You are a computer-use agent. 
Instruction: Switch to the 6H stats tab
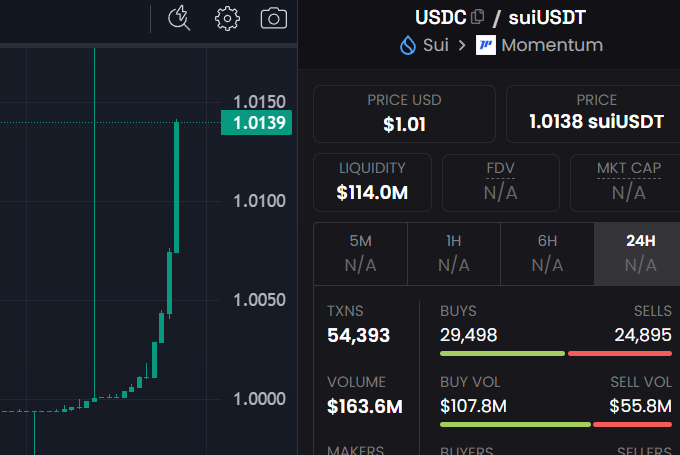[547, 254]
